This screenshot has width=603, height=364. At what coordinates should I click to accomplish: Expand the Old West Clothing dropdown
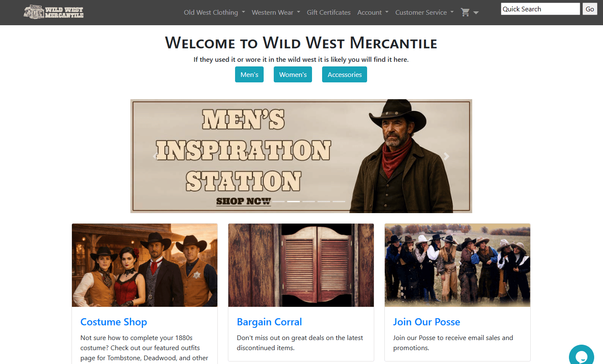[x=214, y=12]
